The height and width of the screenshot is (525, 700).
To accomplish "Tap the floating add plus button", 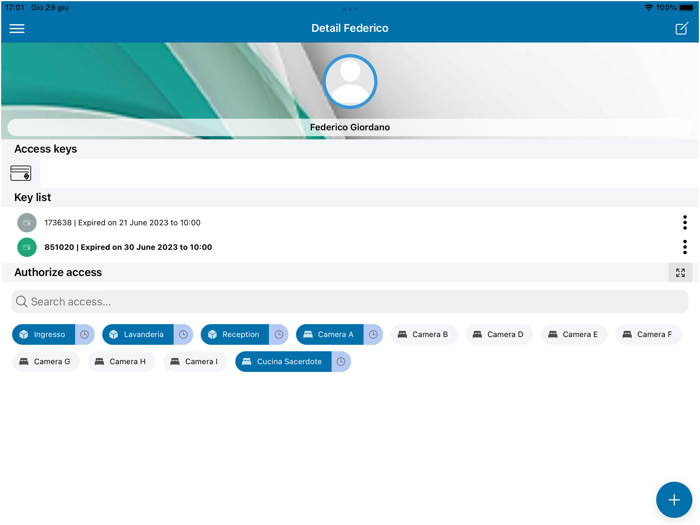I will coord(674,500).
